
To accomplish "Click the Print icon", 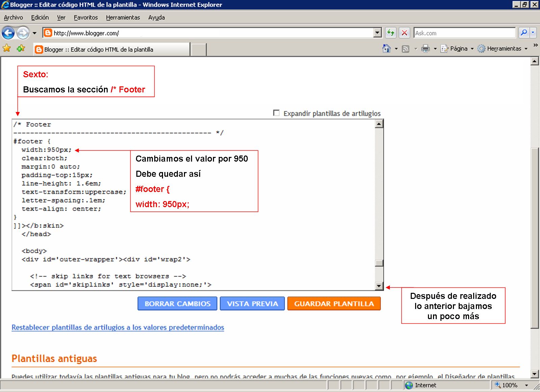I will [426, 49].
